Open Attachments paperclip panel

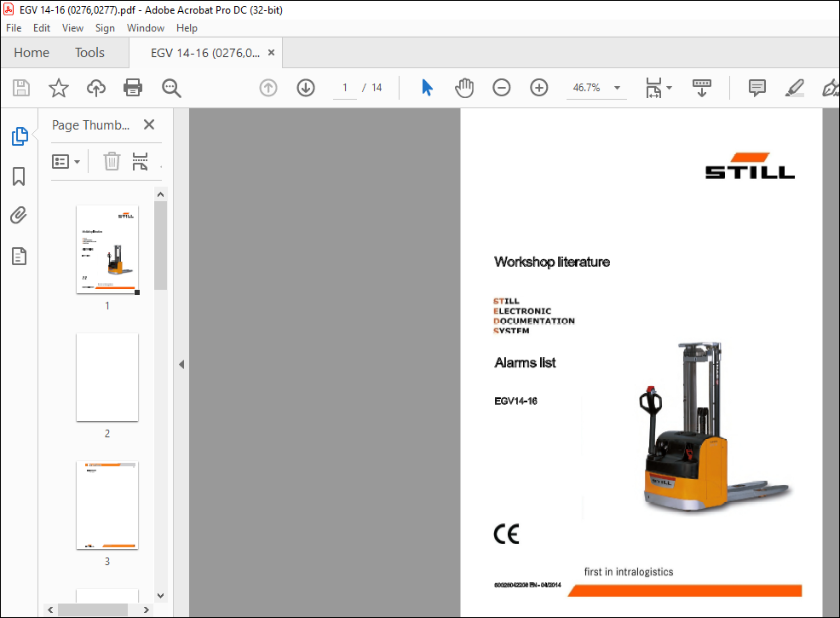(18, 216)
